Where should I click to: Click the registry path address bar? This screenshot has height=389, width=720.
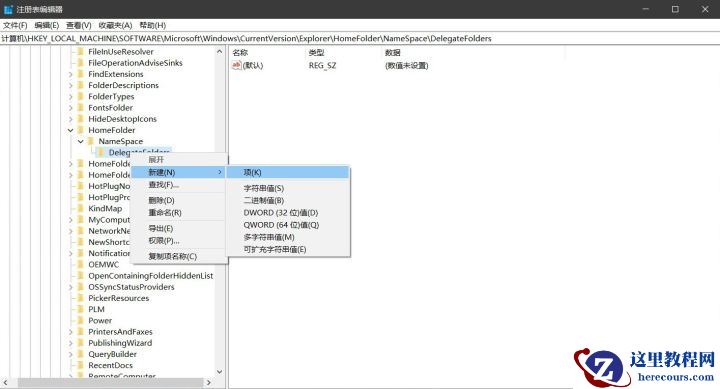tap(360, 39)
